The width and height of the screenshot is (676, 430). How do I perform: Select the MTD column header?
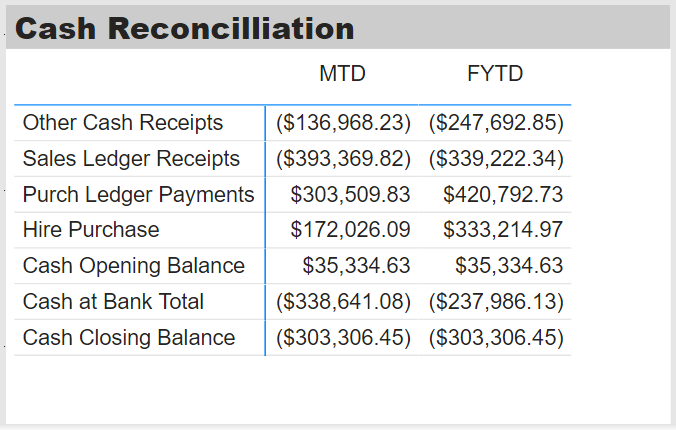click(342, 73)
